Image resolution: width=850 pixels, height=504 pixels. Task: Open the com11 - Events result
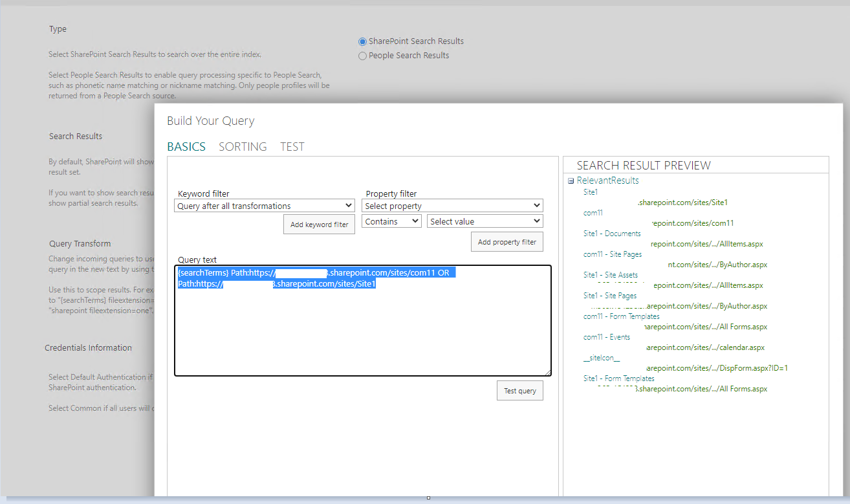click(x=607, y=337)
